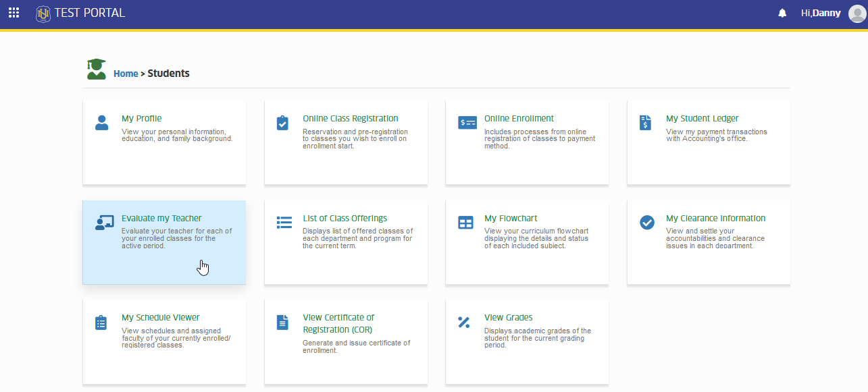The image size is (868, 392).
Task: Open List of Class Offerings title
Action: point(345,219)
